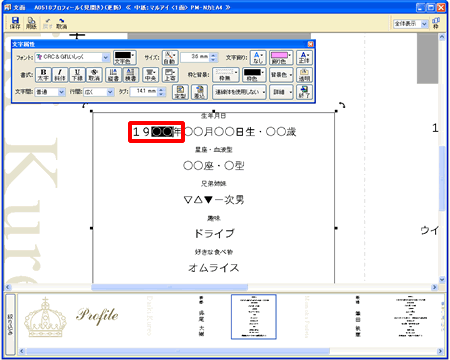450x360 pixels.
Task: Open the 連続体を使用しない dropdown
Action: [239, 92]
